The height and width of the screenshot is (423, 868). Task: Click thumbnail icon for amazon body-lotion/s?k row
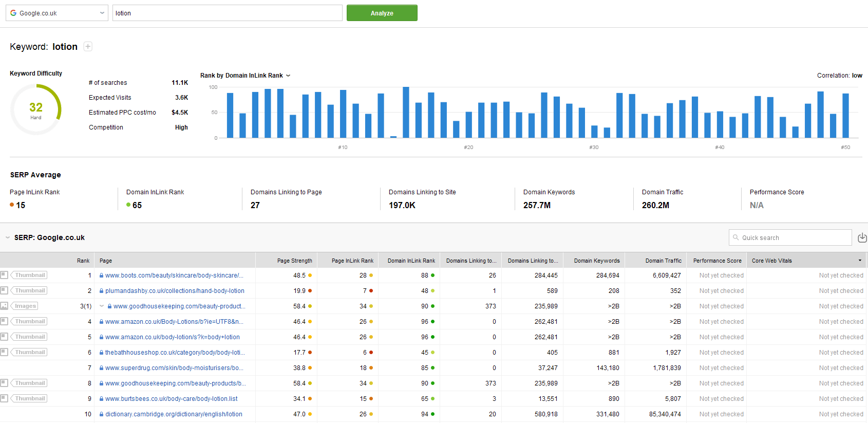[4, 337]
